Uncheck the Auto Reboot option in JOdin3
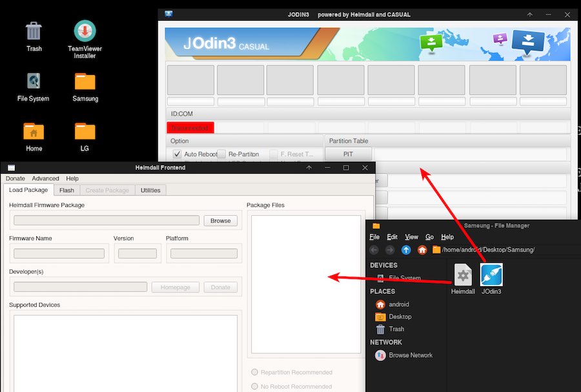This screenshot has width=581, height=392. coord(177,154)
